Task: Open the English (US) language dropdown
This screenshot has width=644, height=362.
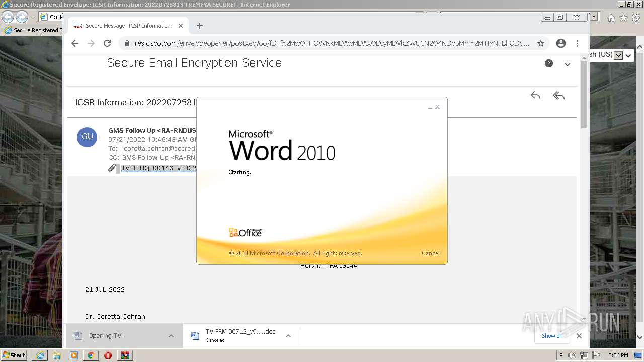Action: (x=619, y=55)
